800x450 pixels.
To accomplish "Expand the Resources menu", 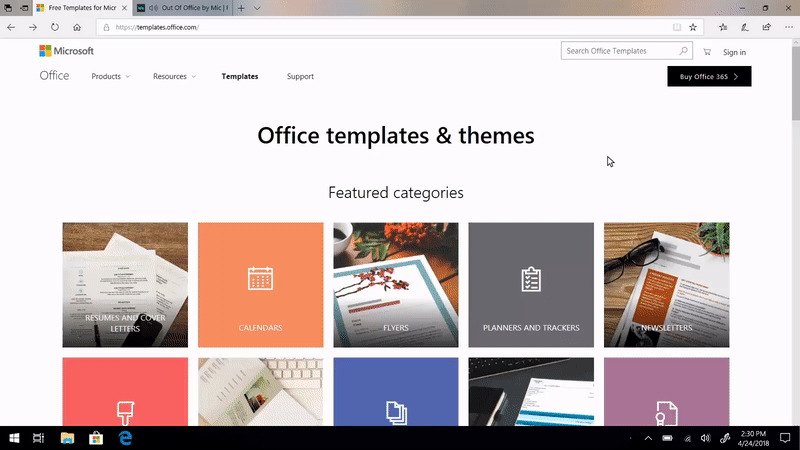I will 174,77.
